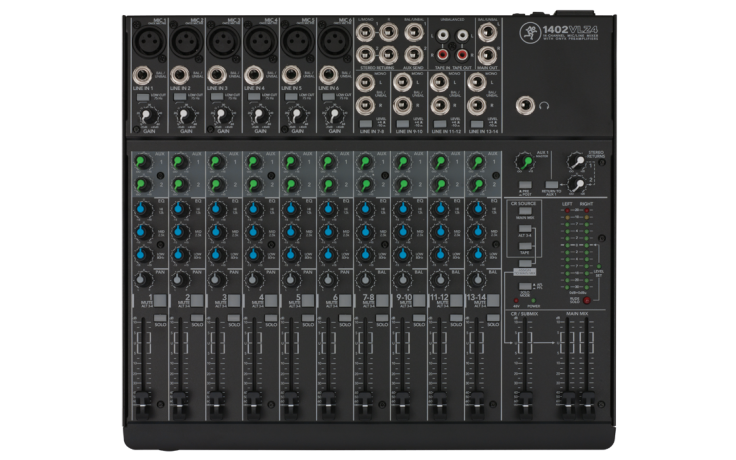Image resolution: width=736 pixels, height=460 pixels.
Task: Click the BAL knob on channel 7-8
Action: point(365,280)
